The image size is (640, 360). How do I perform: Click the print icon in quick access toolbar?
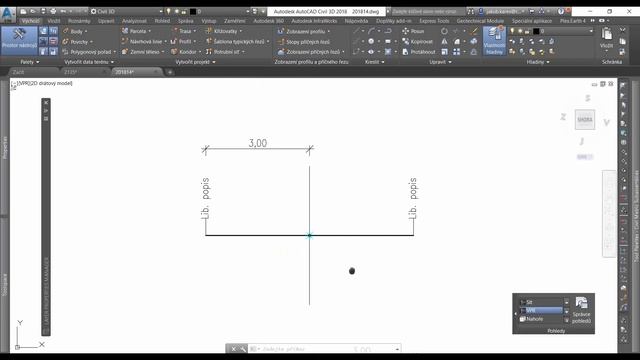(x=53, y=11)
